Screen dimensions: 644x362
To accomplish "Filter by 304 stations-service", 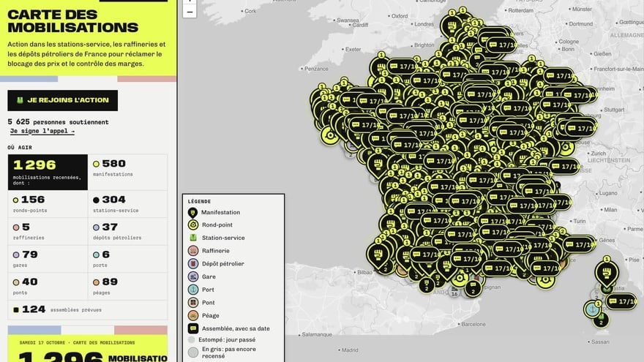I will click(128, 204).
